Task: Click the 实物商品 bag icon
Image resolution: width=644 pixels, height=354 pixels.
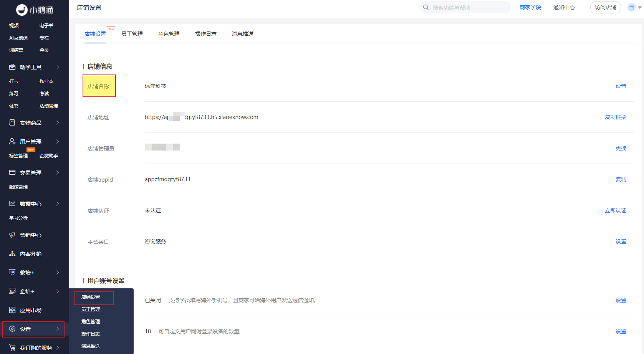Action: [12, 122]
